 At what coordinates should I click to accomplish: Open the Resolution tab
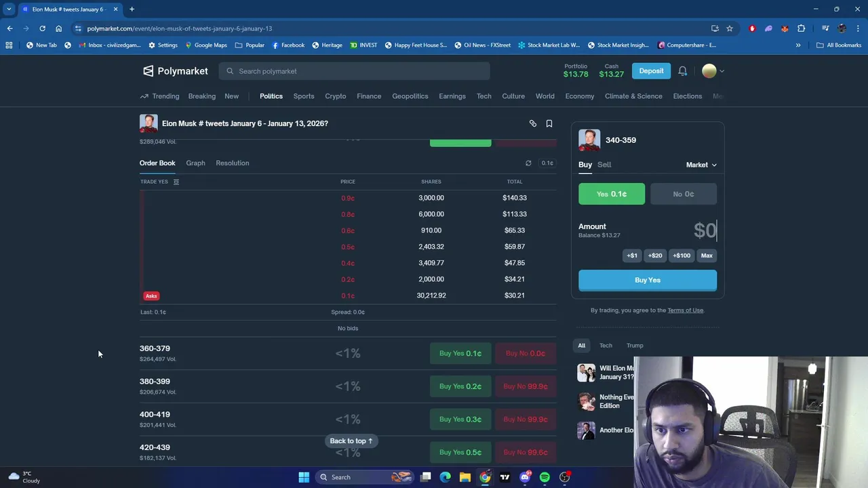(233, 163)
